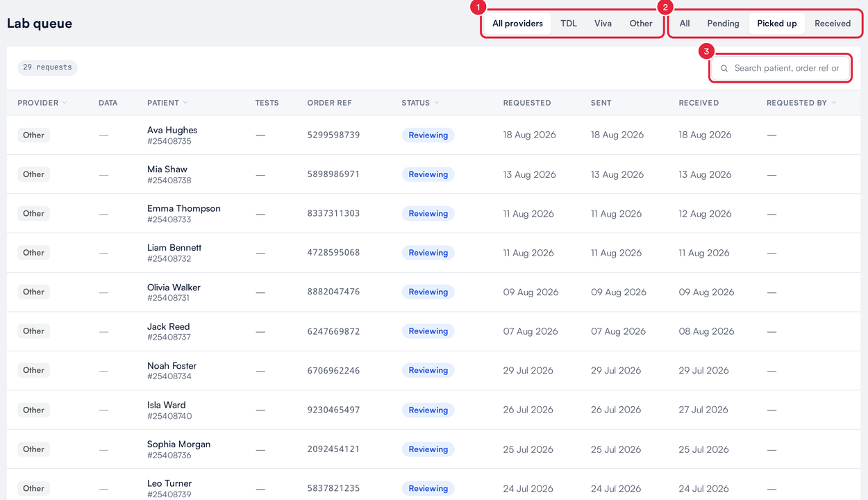Select the All providers filter
Image resolution: width=868 pixels, height=500 pixels.
[x=517, y=24]
